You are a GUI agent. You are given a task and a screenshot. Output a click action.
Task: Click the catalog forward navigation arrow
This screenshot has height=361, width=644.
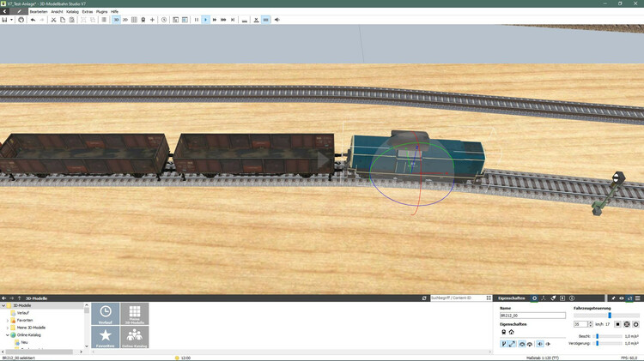[x=11, y=298]
